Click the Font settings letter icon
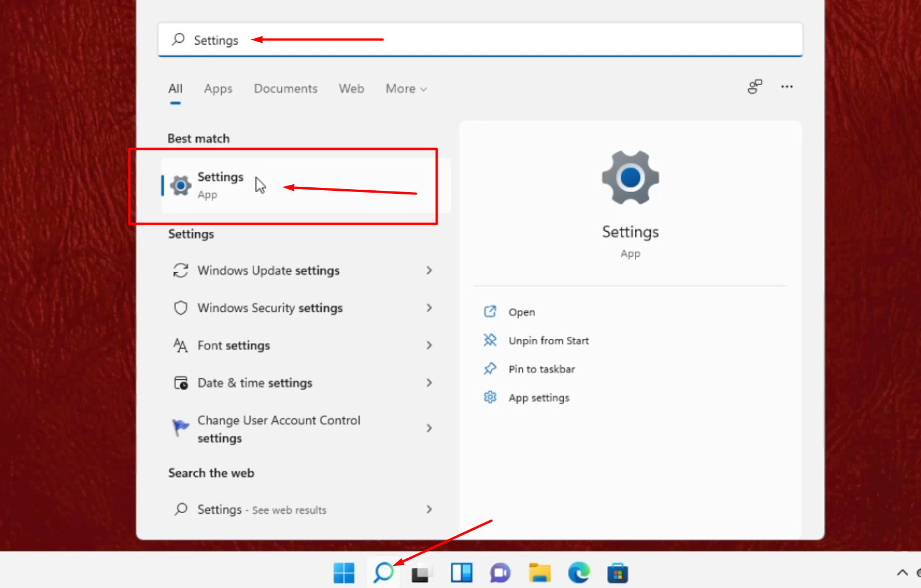Viewport: 921px width, 588px height. point(181,345)
